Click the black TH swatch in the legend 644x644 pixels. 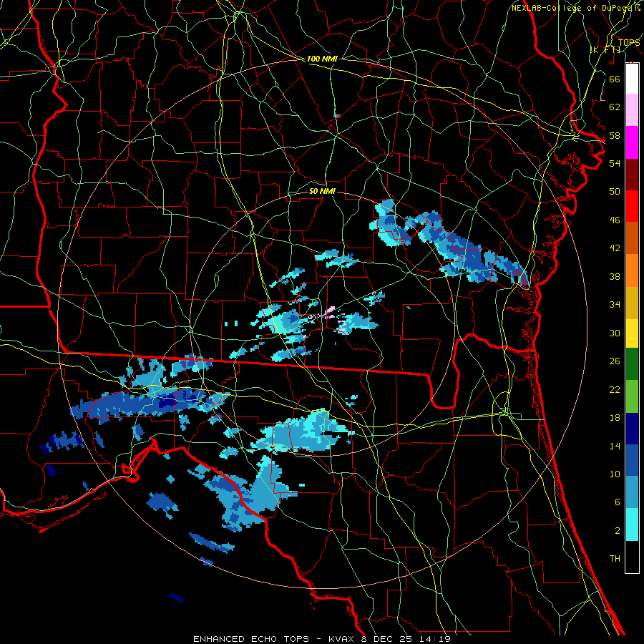(632, 557)
